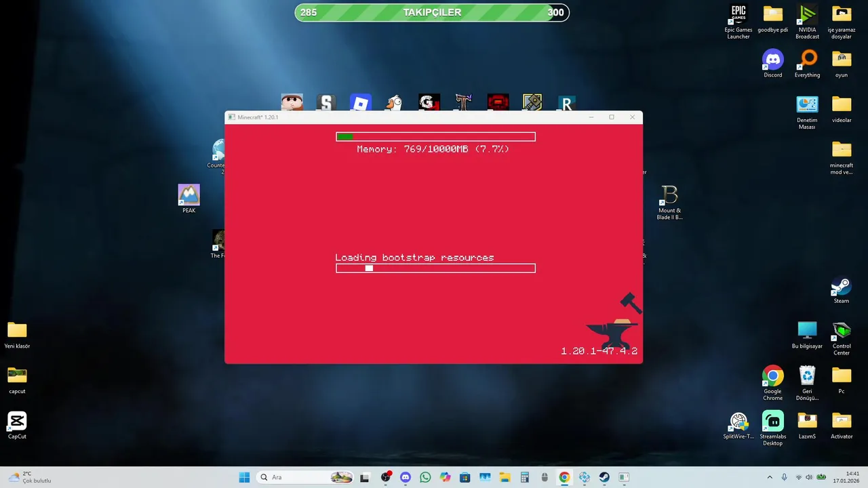The width and height of the screenshot is (868, 488).
Task: Open Task View from the taskbar
Action: tap(364, 477)
